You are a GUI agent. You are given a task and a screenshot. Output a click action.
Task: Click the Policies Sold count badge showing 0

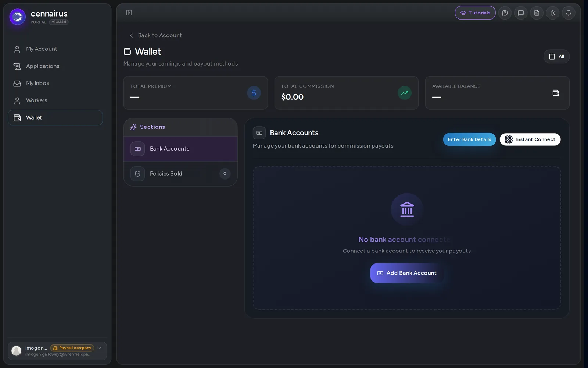click(225, 174)
